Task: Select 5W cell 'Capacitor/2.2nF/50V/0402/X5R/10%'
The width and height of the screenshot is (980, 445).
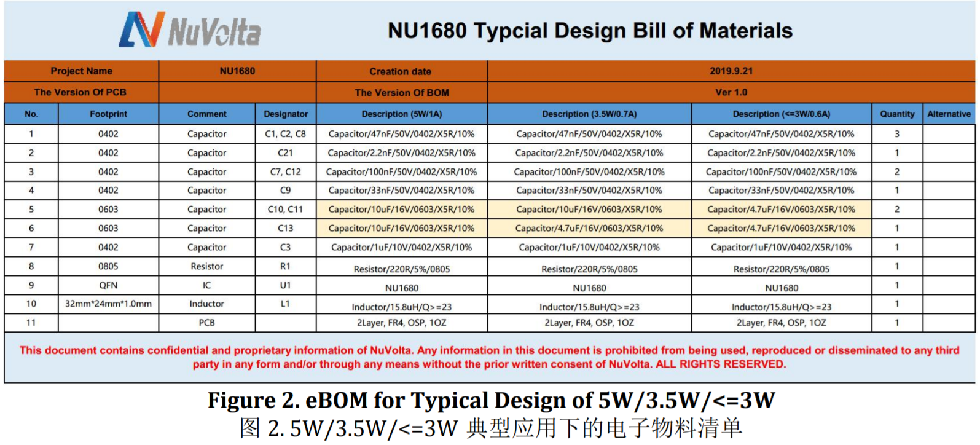Action: (x=402, y=152)
